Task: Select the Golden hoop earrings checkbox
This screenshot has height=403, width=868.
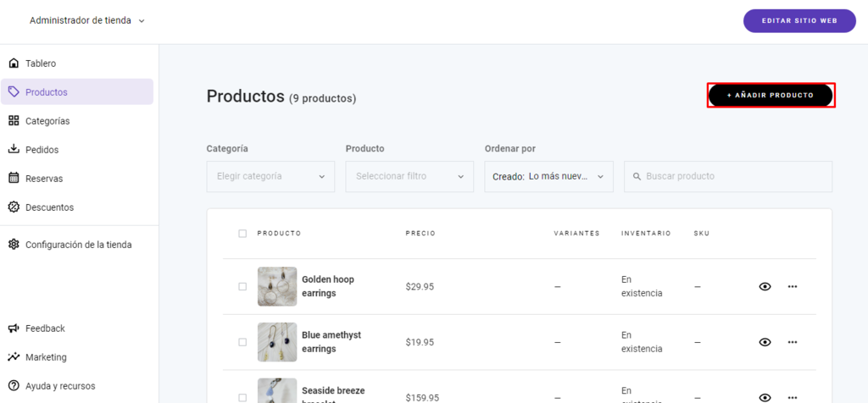Action: coord(242,286)
